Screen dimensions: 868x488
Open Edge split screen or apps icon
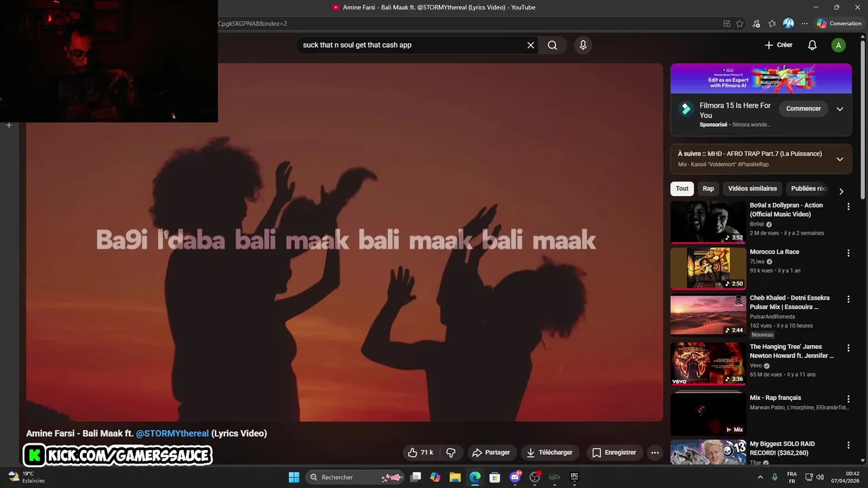pos(727,24)
